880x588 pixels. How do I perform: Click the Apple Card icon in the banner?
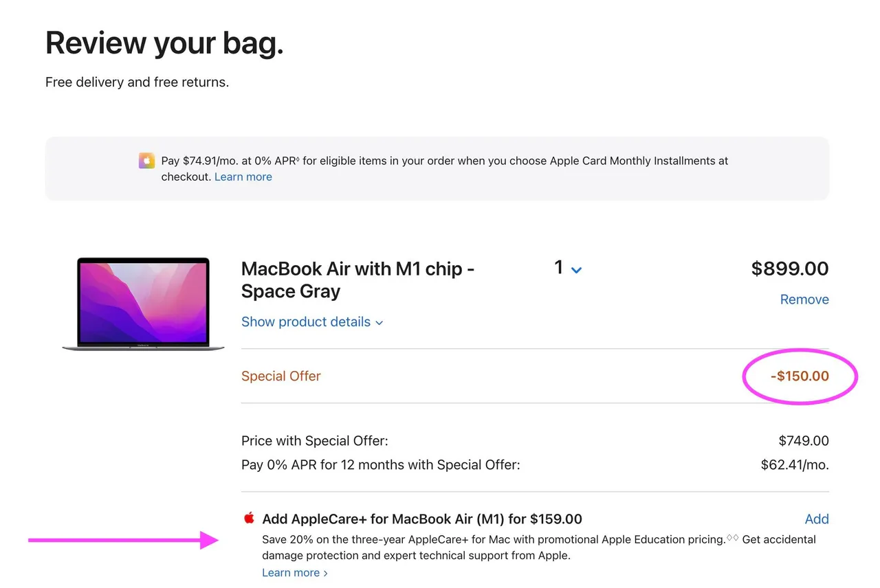(x=146, y=160)
